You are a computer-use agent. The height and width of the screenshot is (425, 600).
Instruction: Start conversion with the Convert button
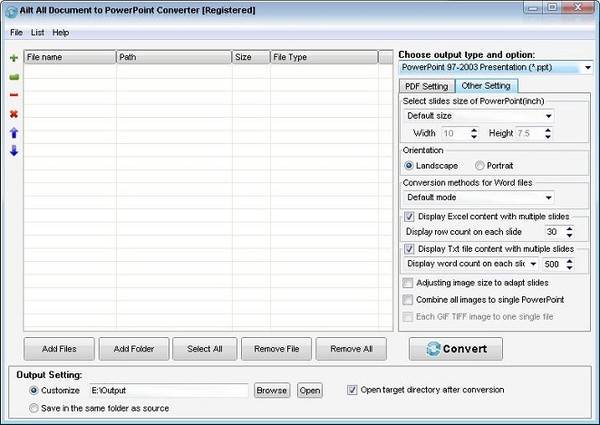(x=456, y=349)
